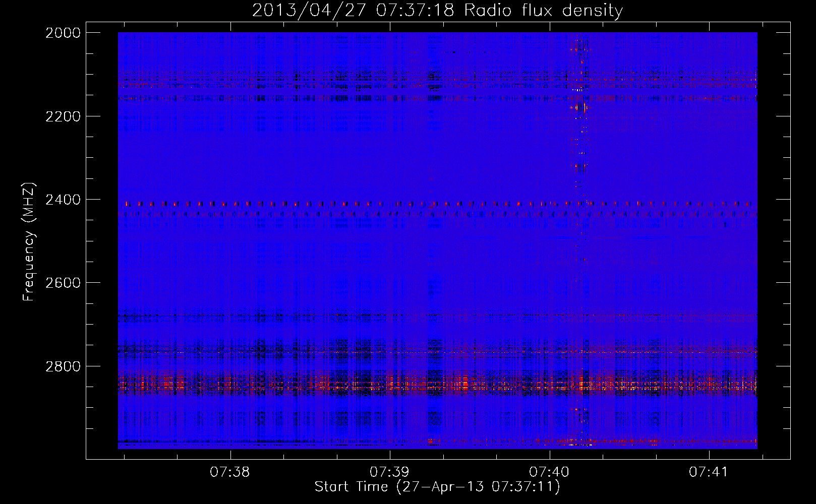Click the 2200 frequency tick label

coord(63,116)
